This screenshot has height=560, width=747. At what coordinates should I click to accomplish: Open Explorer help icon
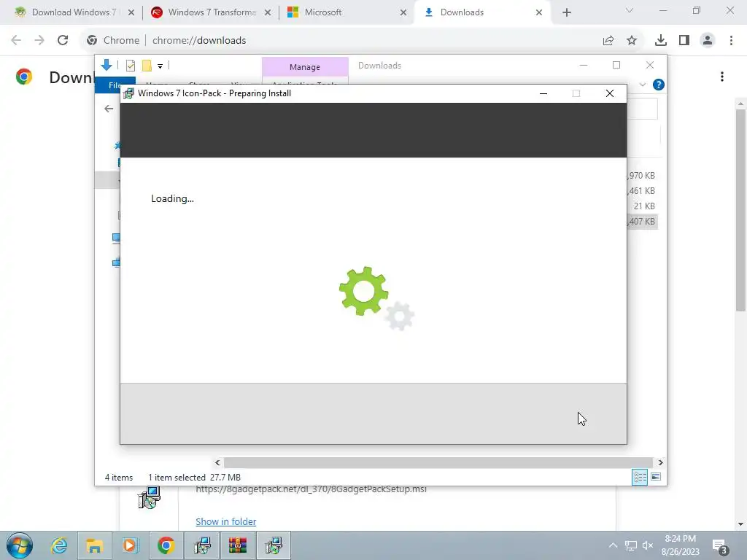click(659, 85)
